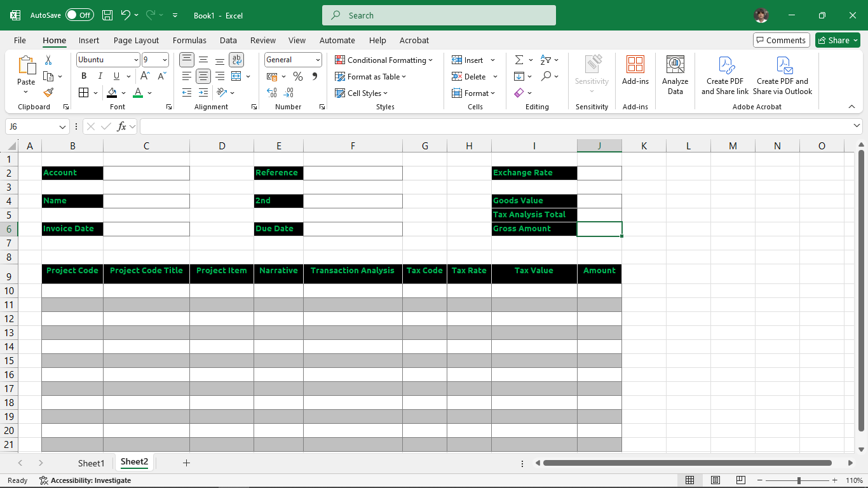868x488 pixels.
Task: Add a new sheet with plus button
Action: point(186,463)
